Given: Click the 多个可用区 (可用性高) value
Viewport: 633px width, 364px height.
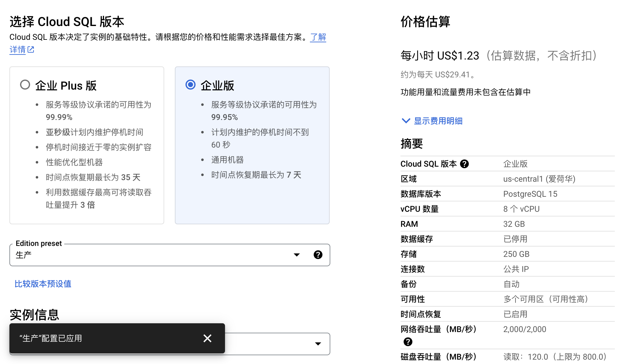Looking at the screenshot, I should tap(547, 299).
